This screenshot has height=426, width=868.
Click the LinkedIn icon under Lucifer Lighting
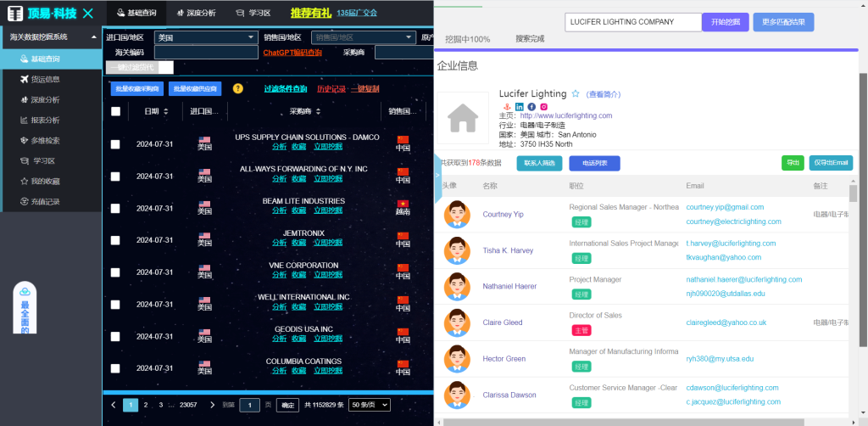point(520,106)
